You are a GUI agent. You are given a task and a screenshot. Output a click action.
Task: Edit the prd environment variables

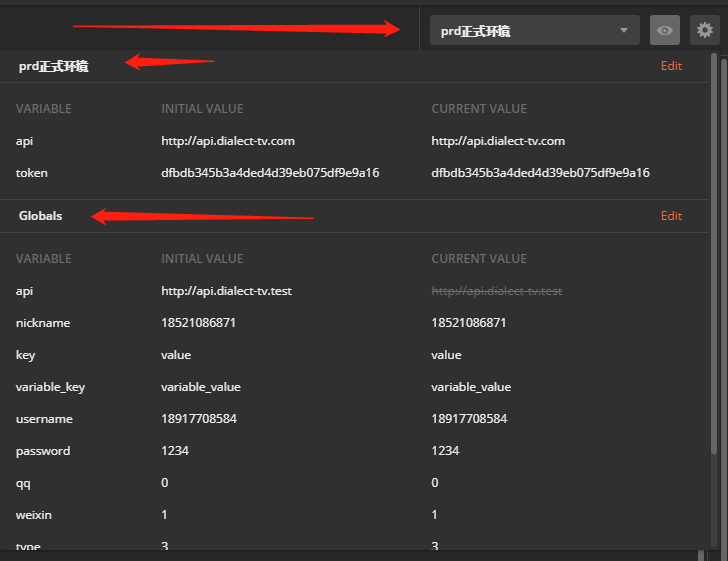671,66
